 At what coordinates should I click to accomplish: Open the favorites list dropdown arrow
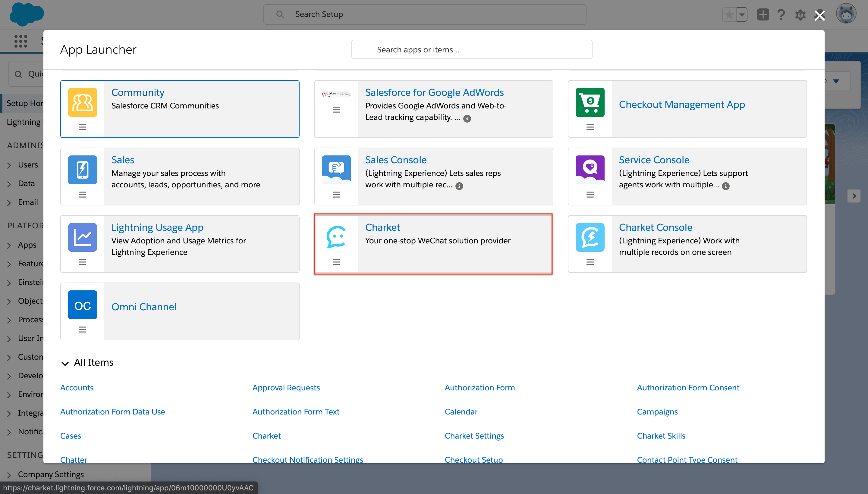coord(742,14)
